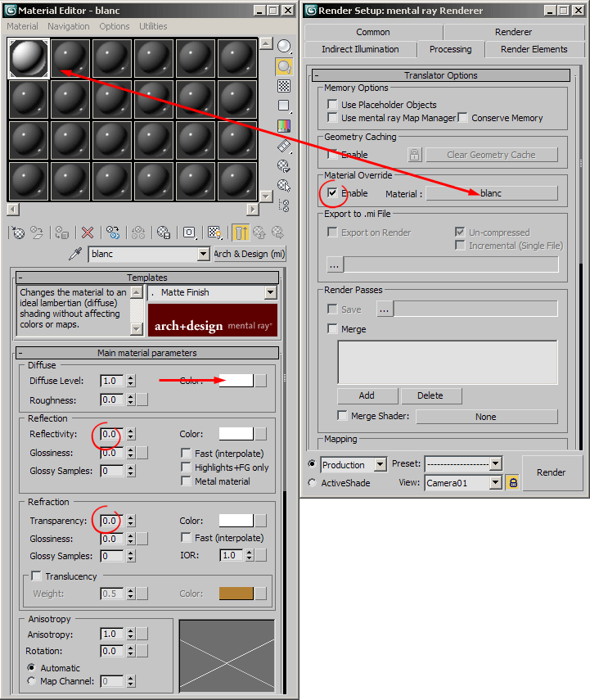Screen dimensions: 590x700
Task: Open the Camera01 view dropdown
Action: point(494,483)
